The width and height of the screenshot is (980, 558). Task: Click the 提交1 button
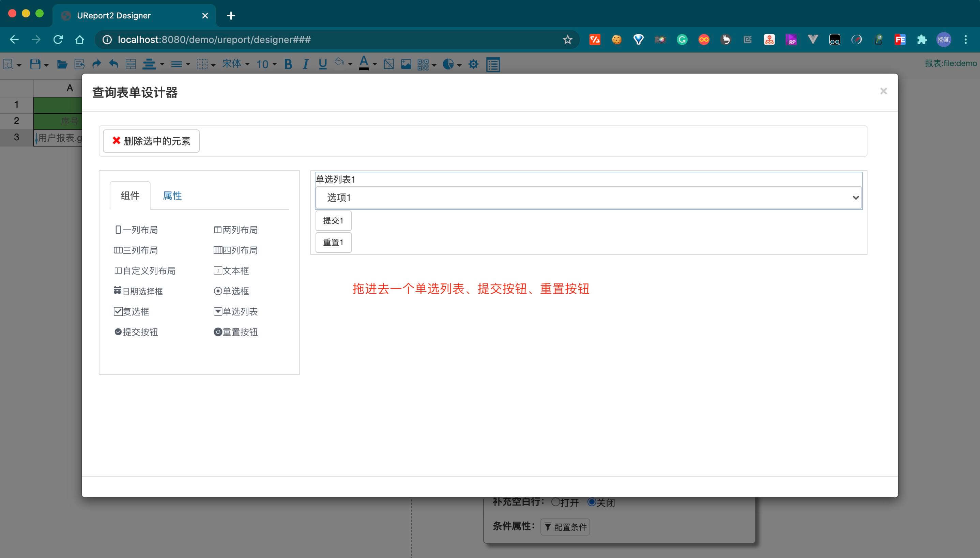coord(334,220)
